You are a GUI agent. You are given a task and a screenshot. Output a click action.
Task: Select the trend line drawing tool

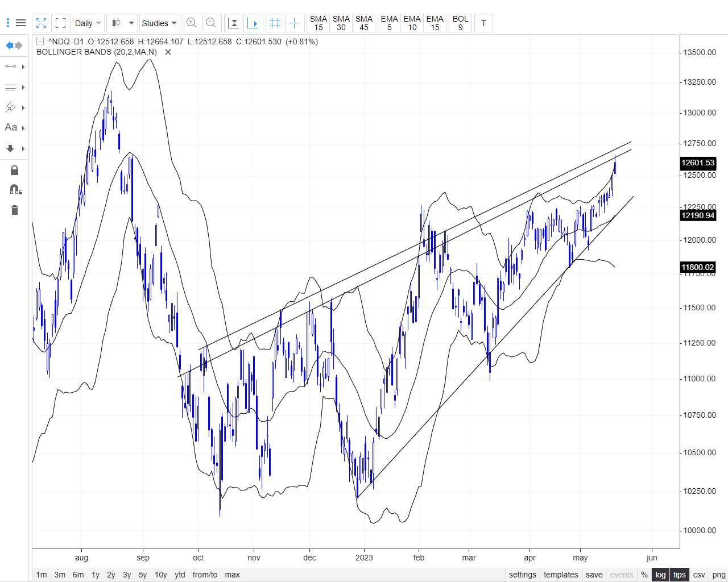[x=10, y=66]
